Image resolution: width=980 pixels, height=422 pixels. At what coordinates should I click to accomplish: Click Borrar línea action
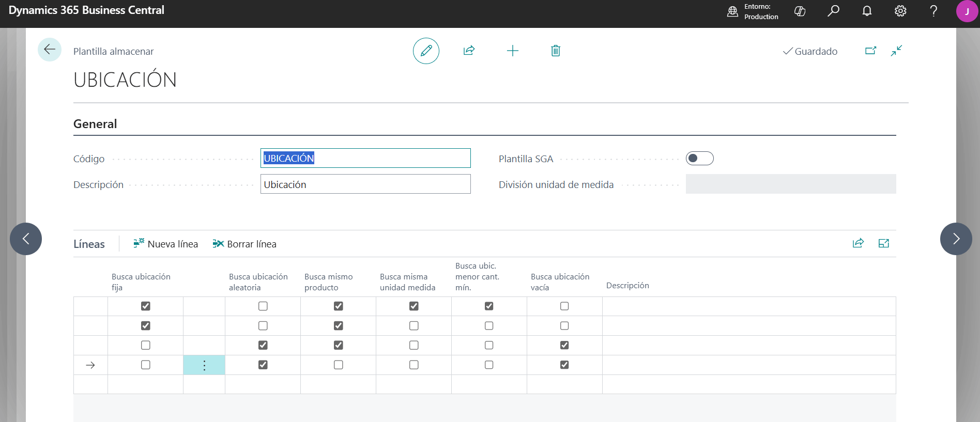click(x=244, y=244)
